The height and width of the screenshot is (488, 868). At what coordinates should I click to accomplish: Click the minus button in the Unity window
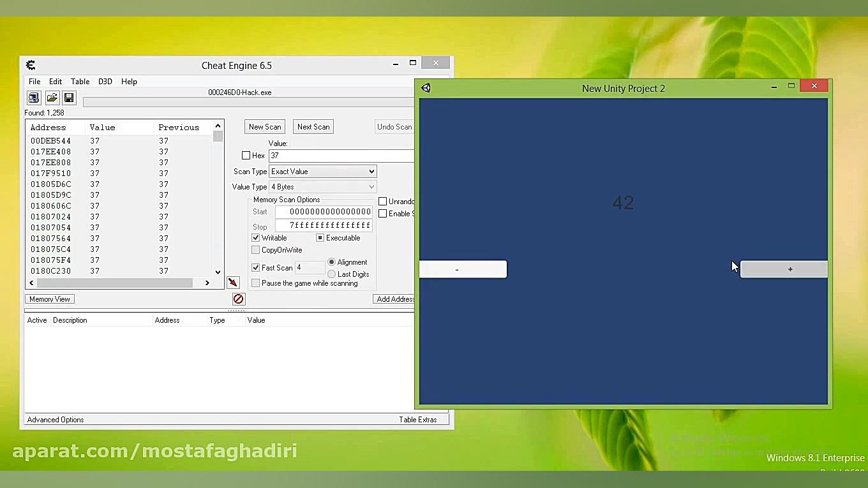(x=463, y=269)
